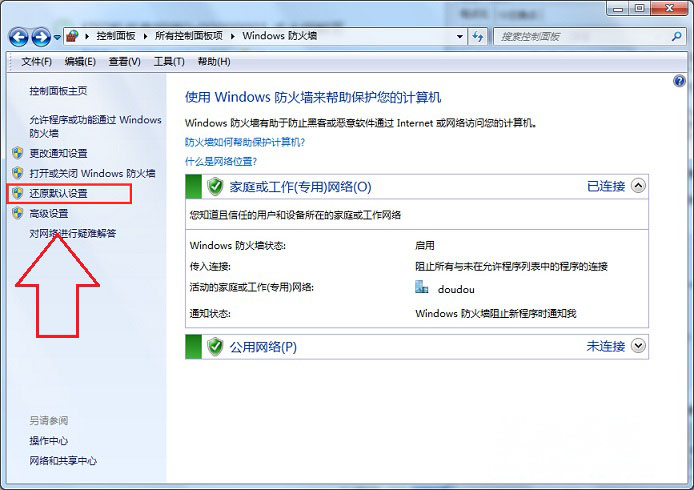Click 公用网络(P) header
This screenshot has width=694, height=490.
(263, 347)
